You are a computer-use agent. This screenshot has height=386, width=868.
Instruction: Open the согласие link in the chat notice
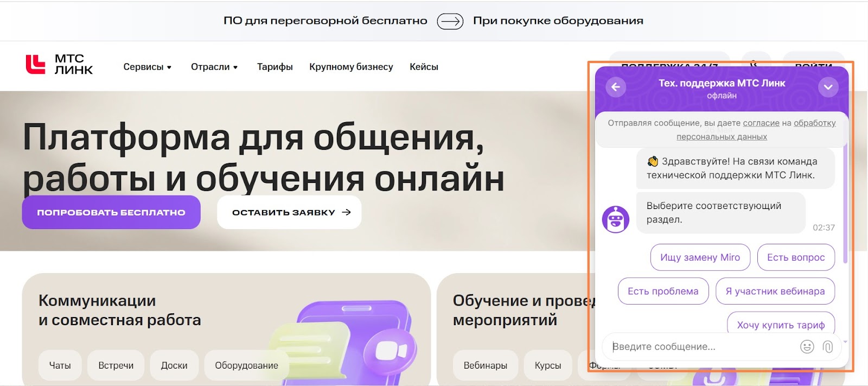click(761, 123)
